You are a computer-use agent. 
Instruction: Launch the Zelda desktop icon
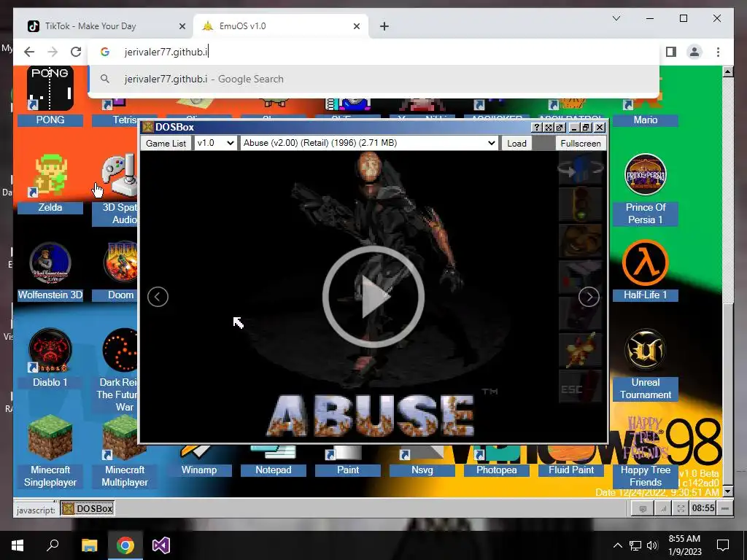point(50,176)
